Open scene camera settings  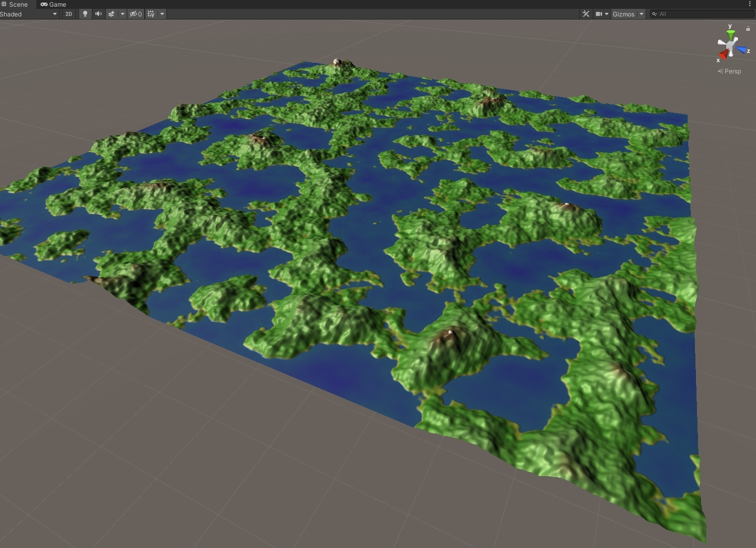coord(601,14)
